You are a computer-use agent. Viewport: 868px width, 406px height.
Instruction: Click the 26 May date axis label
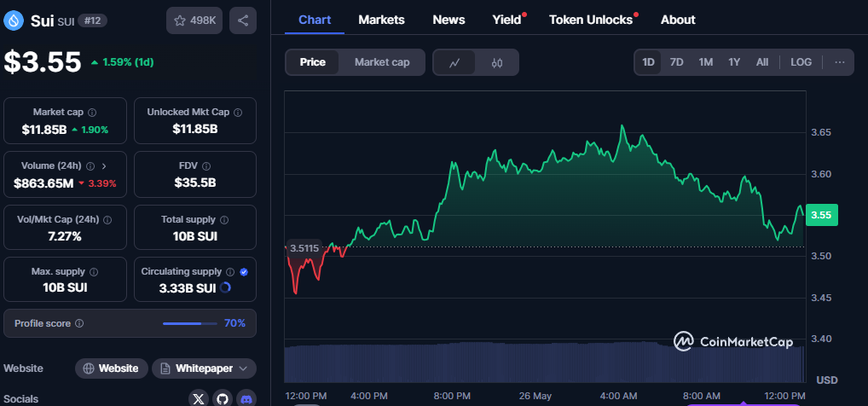[x=535, y=396]
